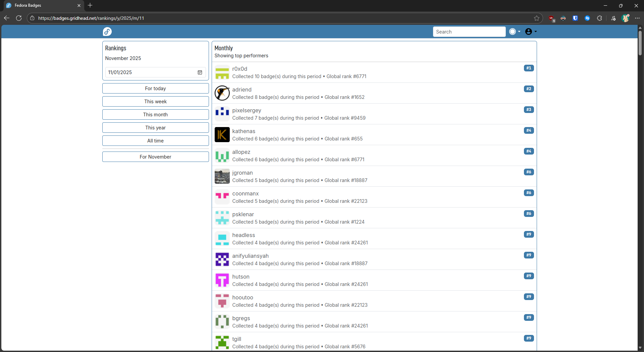644x352 pixels.
Task: Click kathenas's avatar image
Action: coord(222,135)
